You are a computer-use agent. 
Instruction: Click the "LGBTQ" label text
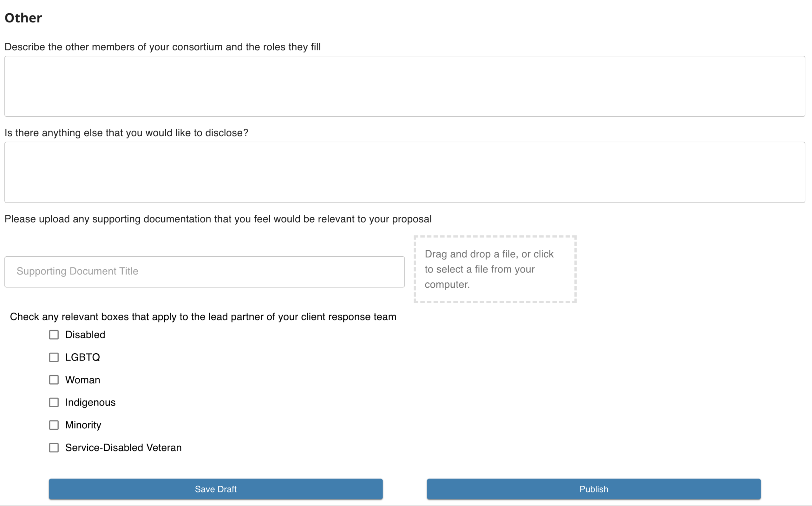(82, 357)
